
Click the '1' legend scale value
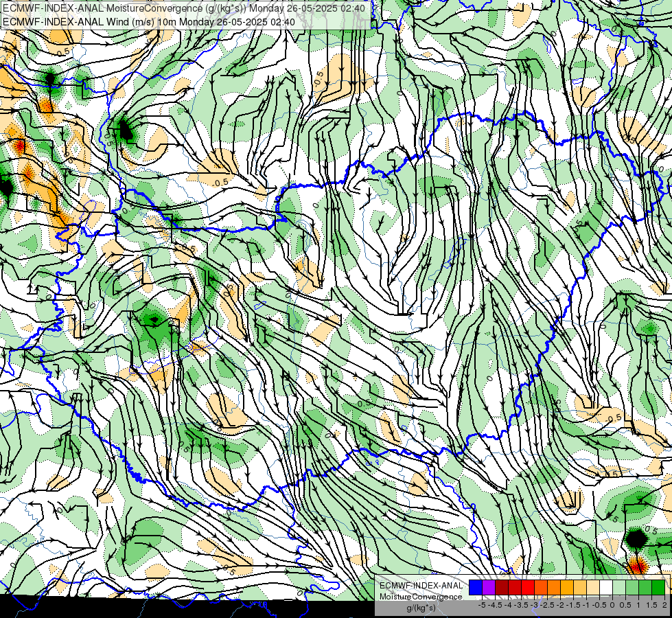tap(638, 605)
